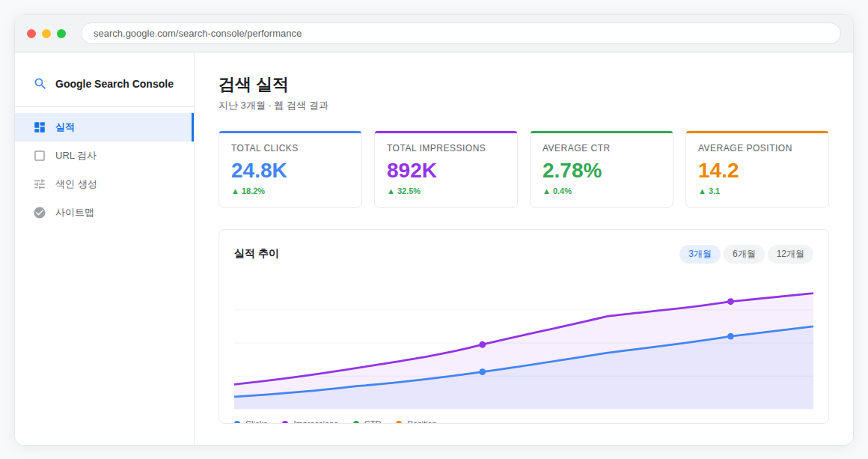Open the 실적 sidebar item

click(x=104, y=127)
